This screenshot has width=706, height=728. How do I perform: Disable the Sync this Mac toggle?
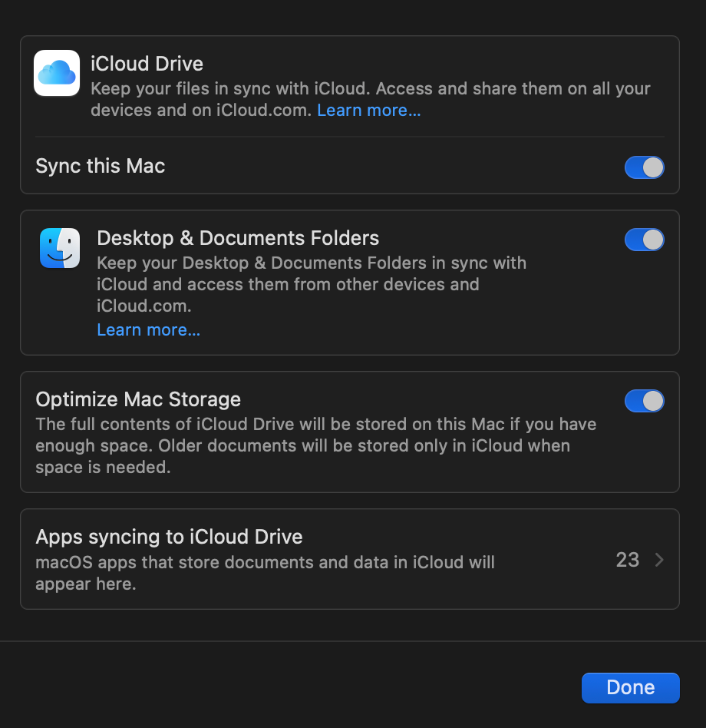tap(644, 167)
